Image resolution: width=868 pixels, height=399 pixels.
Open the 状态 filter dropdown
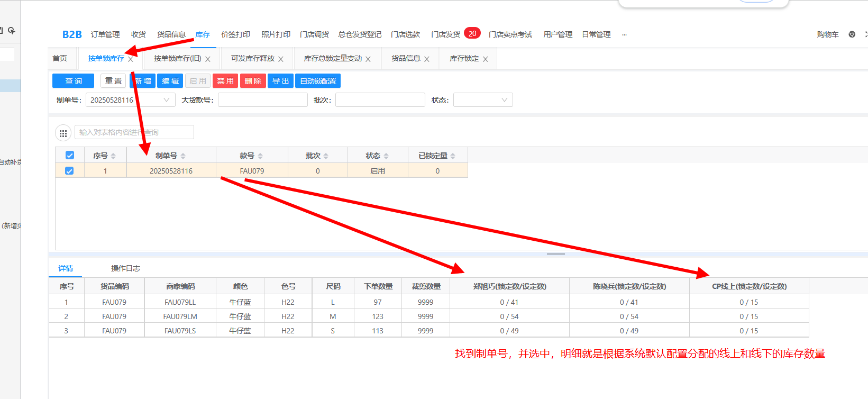click(483, 100)
